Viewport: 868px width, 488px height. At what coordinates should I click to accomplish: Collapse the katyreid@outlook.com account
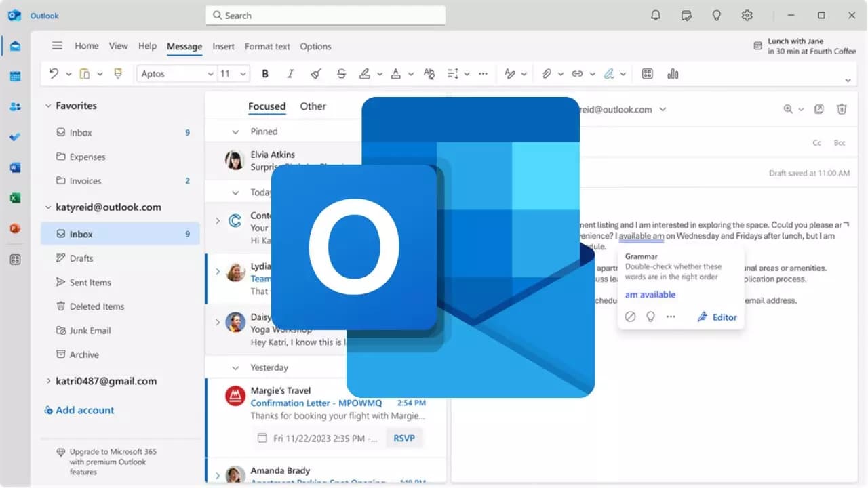47,207
